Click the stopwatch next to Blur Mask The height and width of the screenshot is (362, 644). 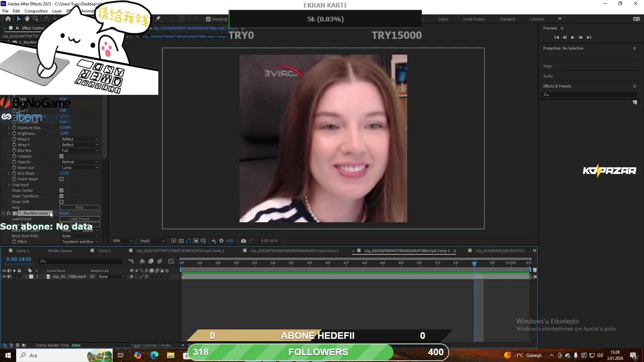pos(14,173)
